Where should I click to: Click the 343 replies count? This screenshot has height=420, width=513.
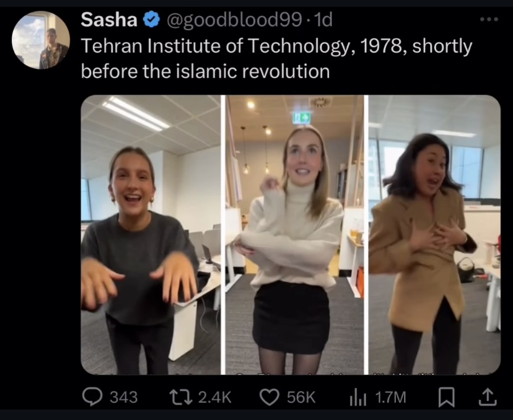123,397
